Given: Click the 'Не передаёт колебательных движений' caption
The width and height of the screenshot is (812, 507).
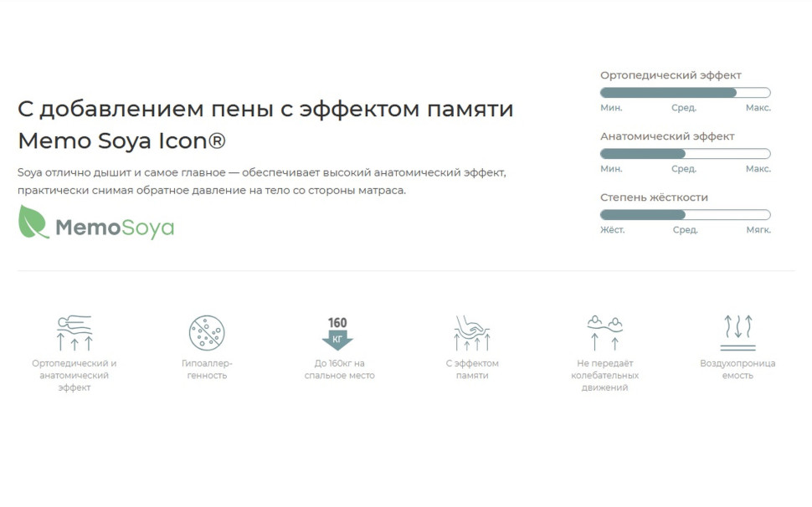Looking at the screenshot, I should [604, 376].
